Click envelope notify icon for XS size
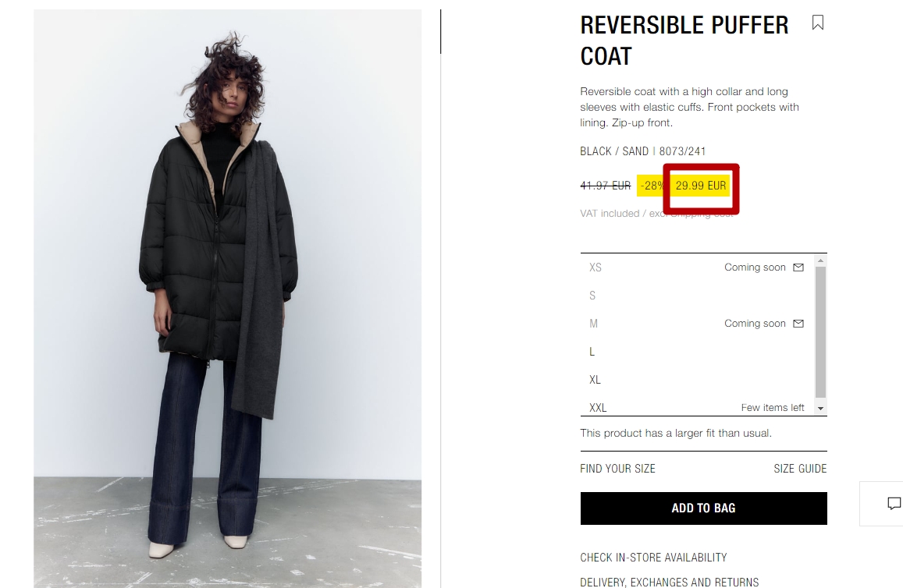The image size is (903, 588). [x=798, y=267]
